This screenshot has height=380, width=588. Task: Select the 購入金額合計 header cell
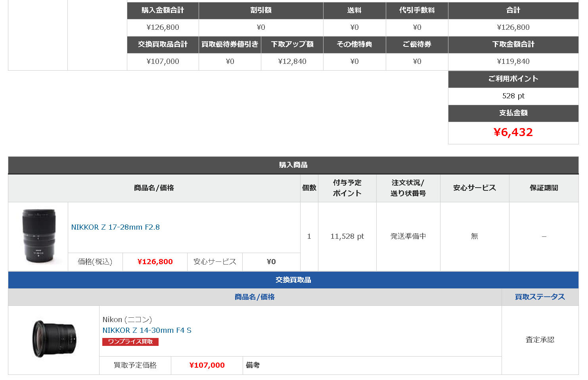163,10
